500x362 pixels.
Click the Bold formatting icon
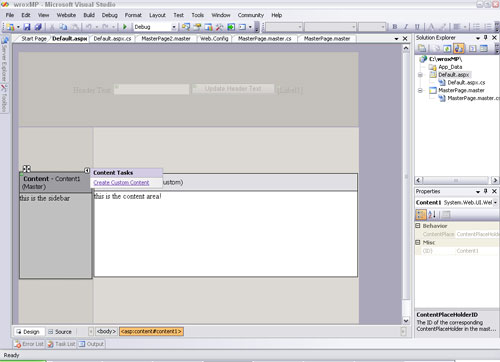[x=395, y=27]
